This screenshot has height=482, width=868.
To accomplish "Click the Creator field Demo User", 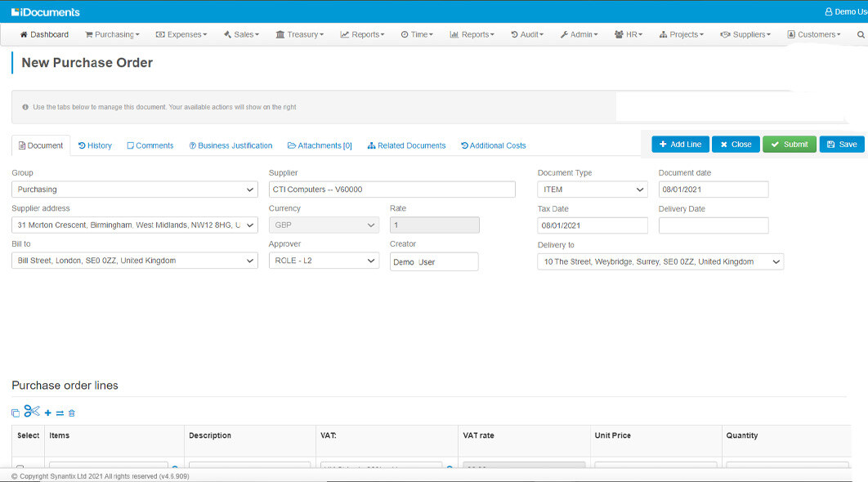I will (x=434, y=261).
